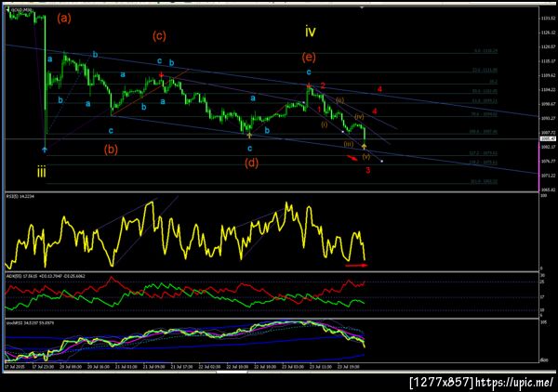Select the gold (ii) sub-wave label
Screen dimensions: 558x392
point(339,100)
